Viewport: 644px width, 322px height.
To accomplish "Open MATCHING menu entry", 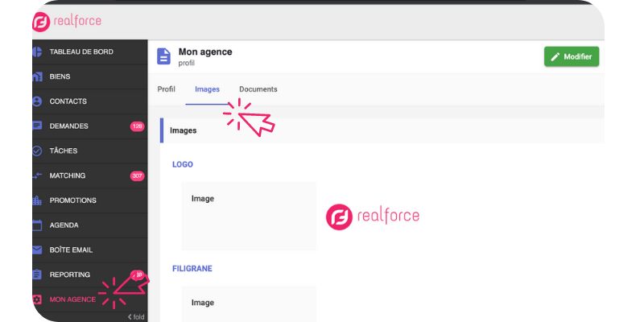I will click(68, 175).
